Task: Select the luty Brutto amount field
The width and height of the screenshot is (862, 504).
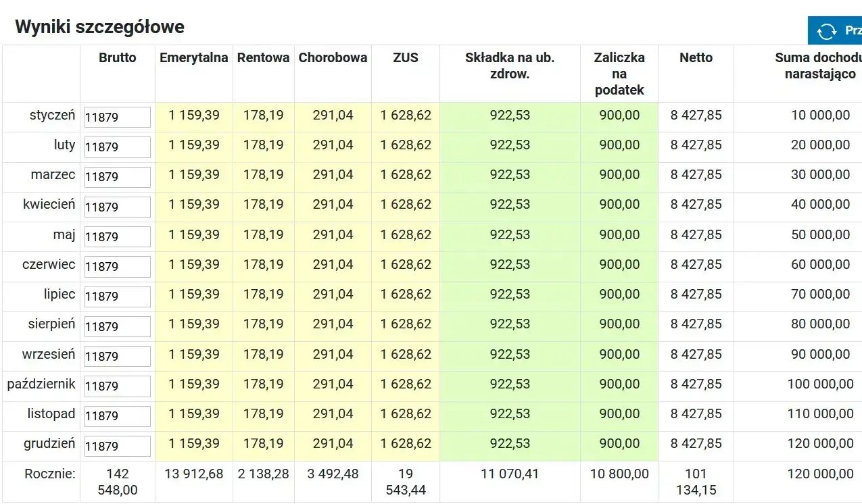Action: coord(116,147)
